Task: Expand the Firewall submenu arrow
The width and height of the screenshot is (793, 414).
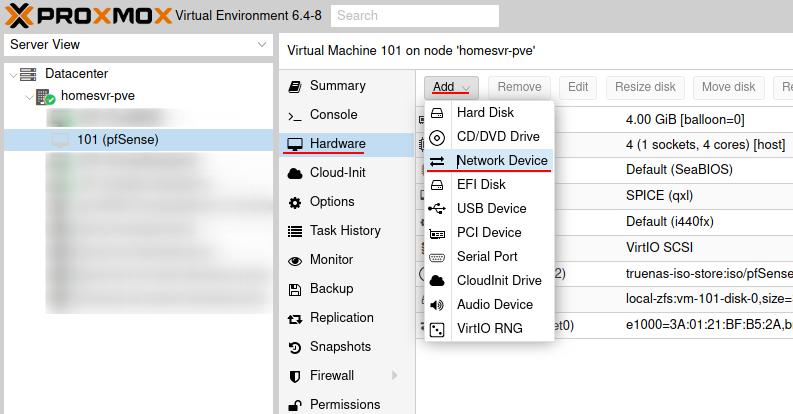Action: pos(394,375)
